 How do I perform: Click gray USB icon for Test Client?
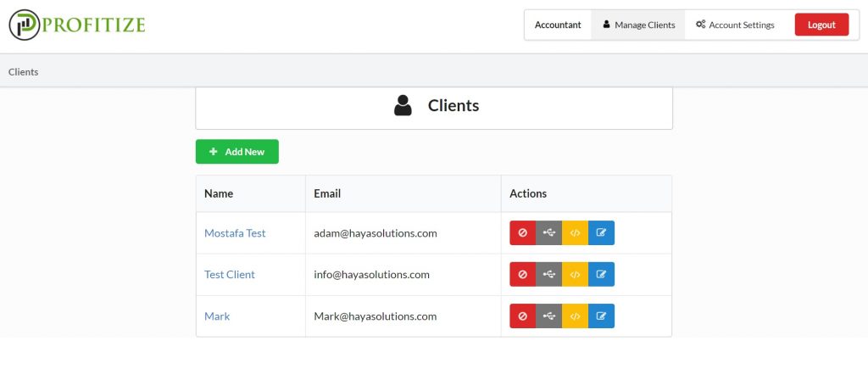tap(548, 274)
